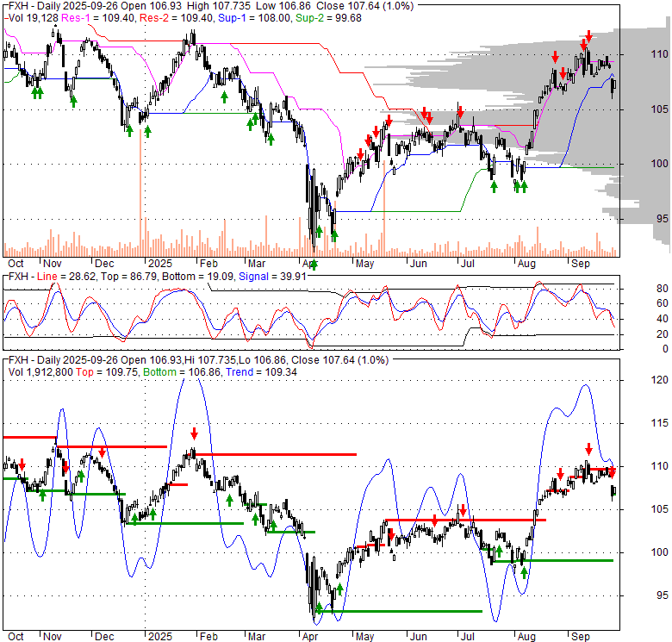This screenshot has width=672, height=642.
Task: Click the Oct month label under top chart
Action: pos(16,264)
